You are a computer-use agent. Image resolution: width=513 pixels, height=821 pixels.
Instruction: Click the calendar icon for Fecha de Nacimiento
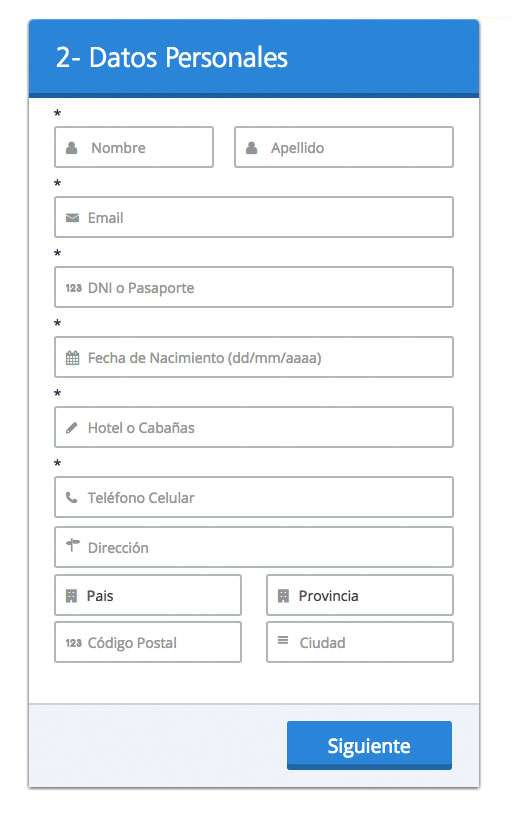pyautogui.click(x=72, y=358)
